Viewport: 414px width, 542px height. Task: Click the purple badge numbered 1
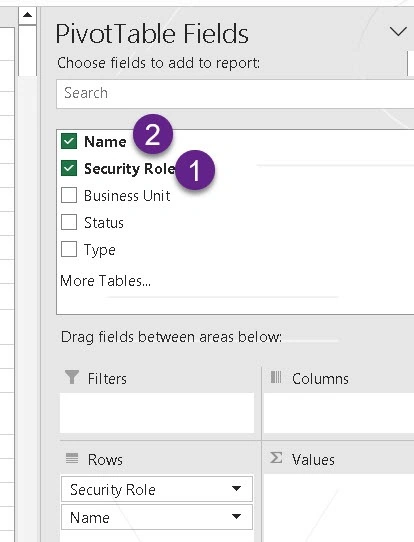[x=195, y=170]
